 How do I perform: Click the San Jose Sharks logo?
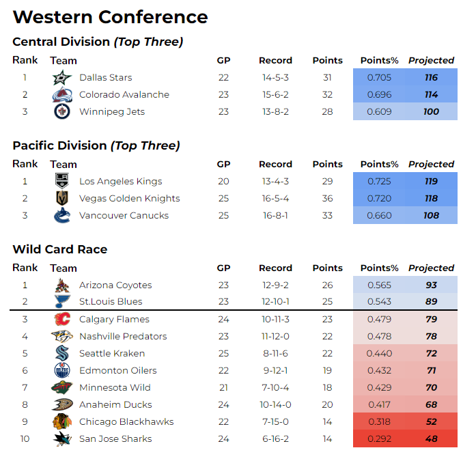point(62,439)
